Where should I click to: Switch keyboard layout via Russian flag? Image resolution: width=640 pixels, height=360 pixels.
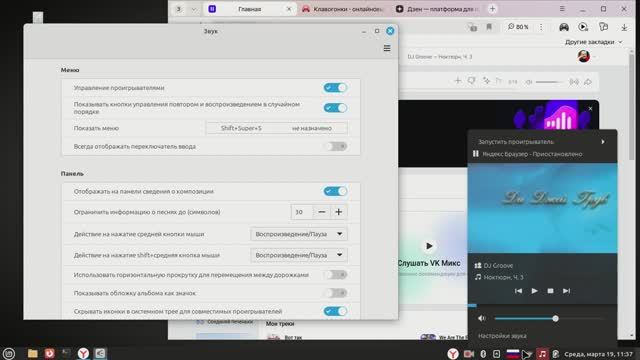(513, 353)
